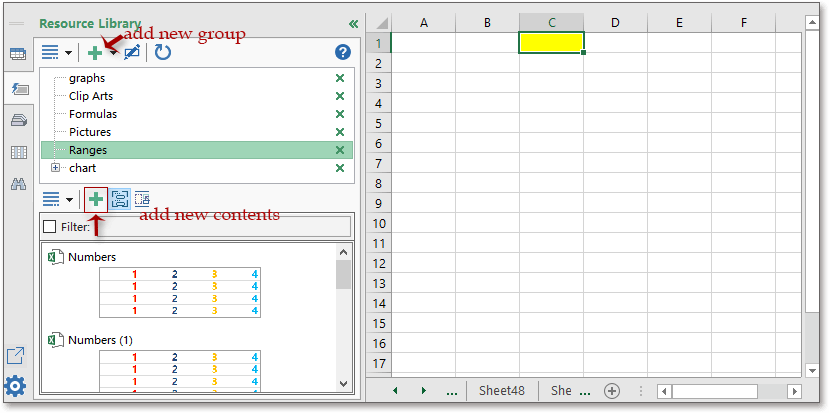This screenshot has height=413, width=829.
Task: Open the group list view menu icon
Action: click(x=51, y=52)
